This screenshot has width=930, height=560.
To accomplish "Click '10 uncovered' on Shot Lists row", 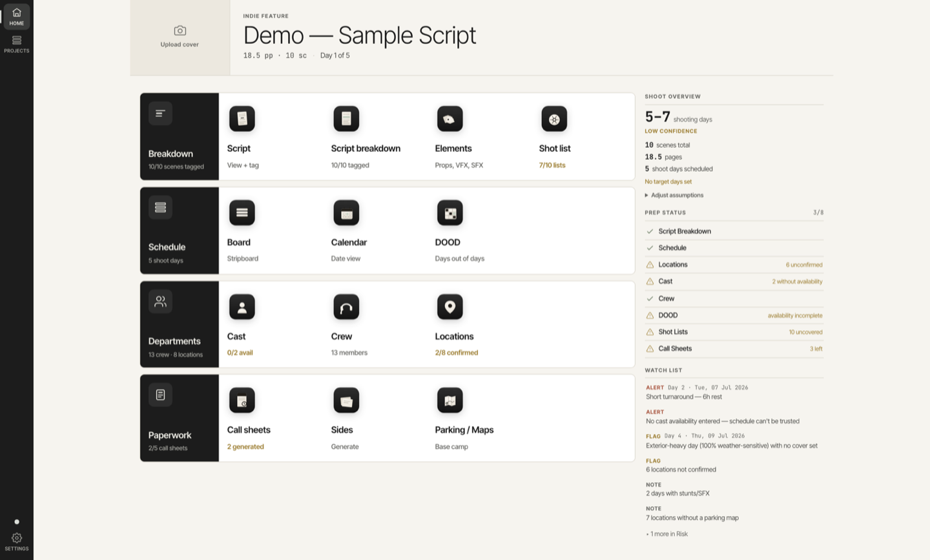I will 805,332.
